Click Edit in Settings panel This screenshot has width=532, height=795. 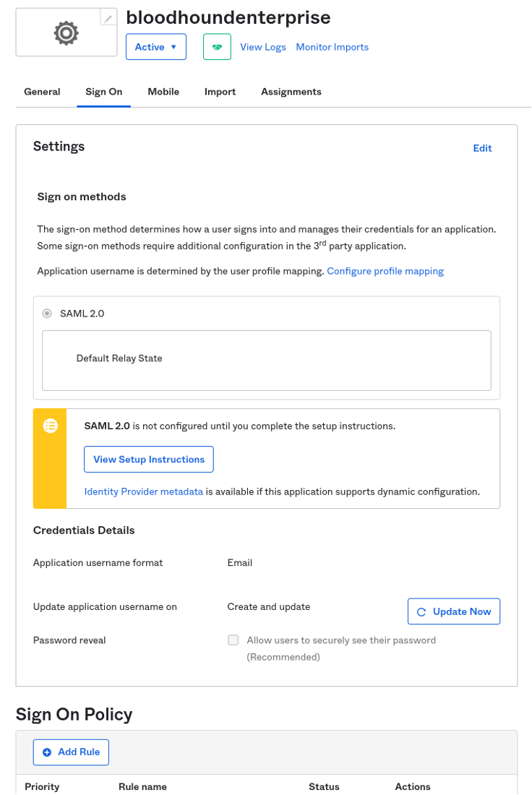[482, 148]
